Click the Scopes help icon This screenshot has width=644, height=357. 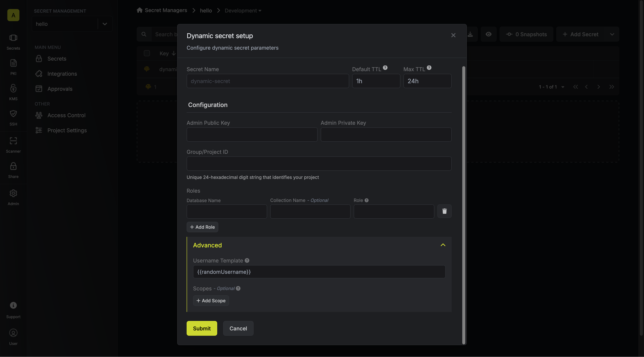(238, 288)
